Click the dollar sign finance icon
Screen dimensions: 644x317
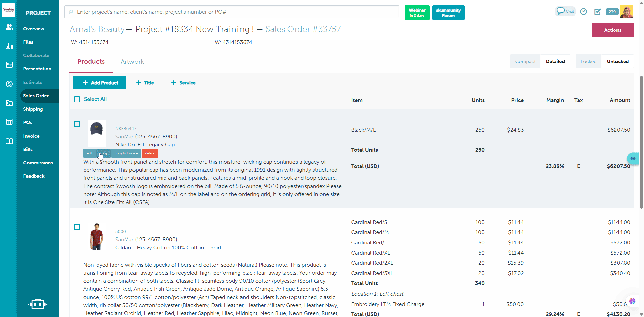click(9, 84)
